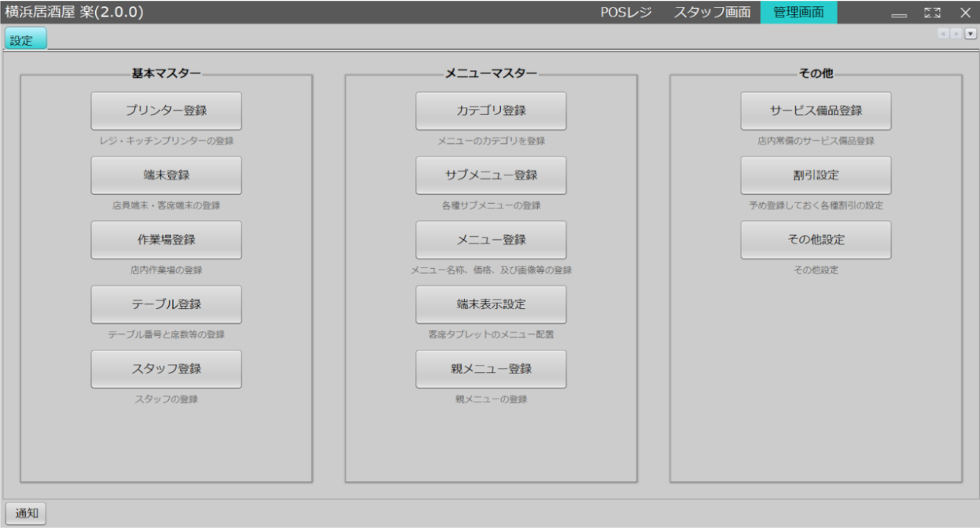Open the tab list dropdown arrow
The image size is (980, 530).
click(x=971, y=34)
